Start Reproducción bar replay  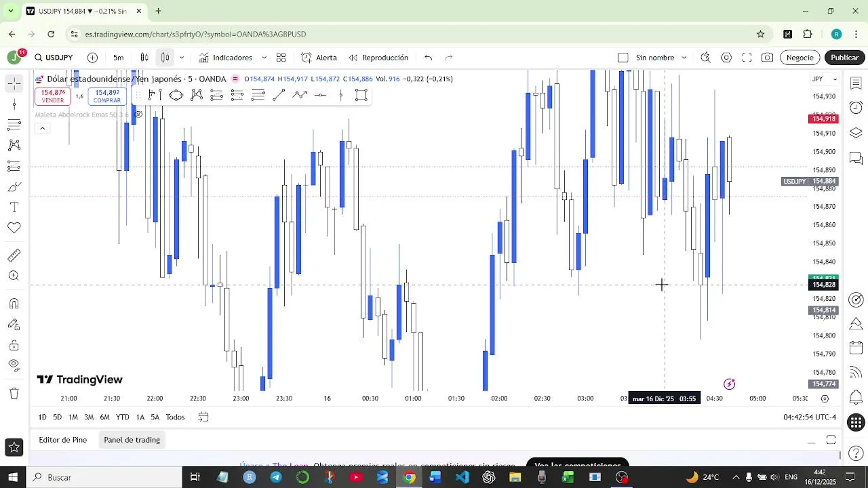[378, 58]
